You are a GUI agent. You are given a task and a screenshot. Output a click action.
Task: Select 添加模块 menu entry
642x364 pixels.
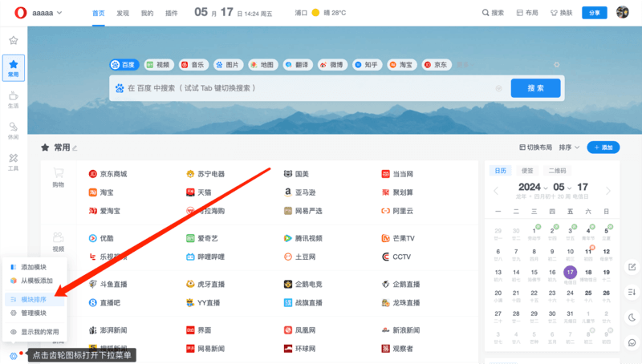[x=34, y=267]
